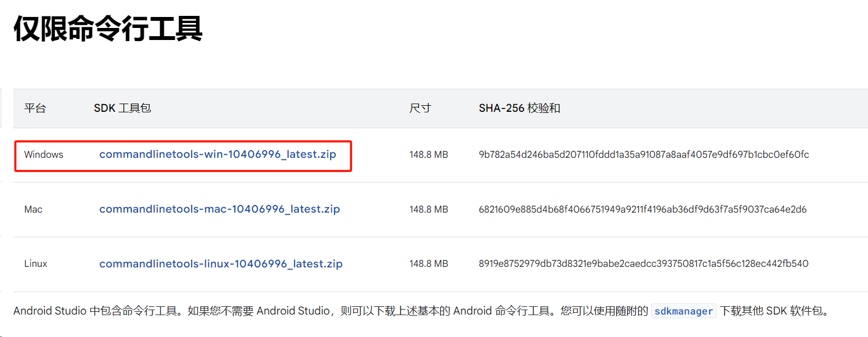Select the Linux platform cell
The height and width of the screenshot is (337, 868).
pos(36,264)
